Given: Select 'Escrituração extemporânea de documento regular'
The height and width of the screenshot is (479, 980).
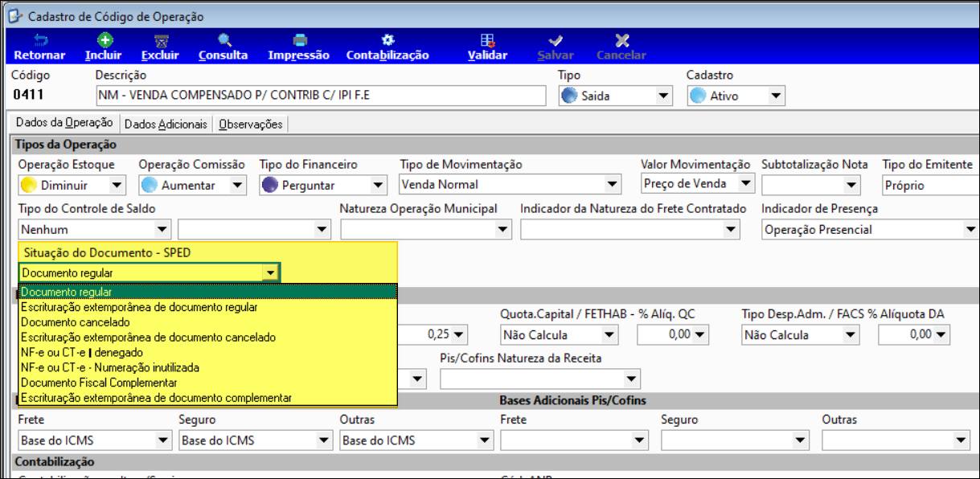Looking at the screenshot, I should click(208, 307).
